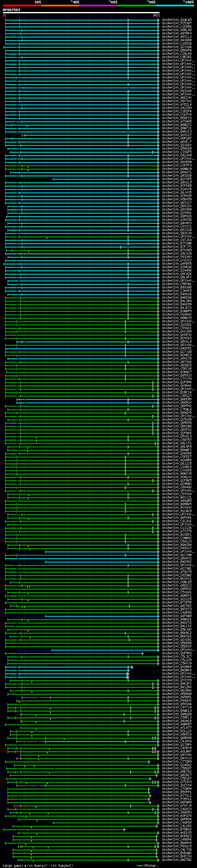Image resolution: width=197 pixels, height=868 pixels.
Task: Click the UniRef100_C5DGD7 entry
Action: (x=176, y=768)
